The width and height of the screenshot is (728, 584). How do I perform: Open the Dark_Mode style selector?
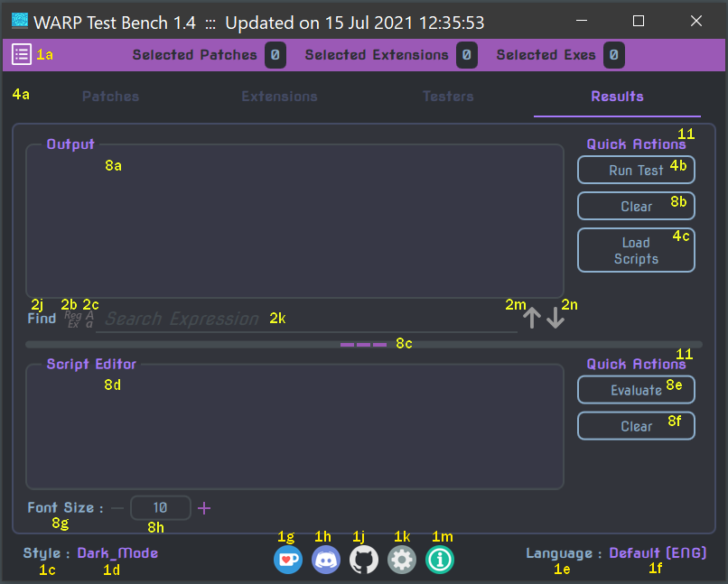tap(117, 553)
